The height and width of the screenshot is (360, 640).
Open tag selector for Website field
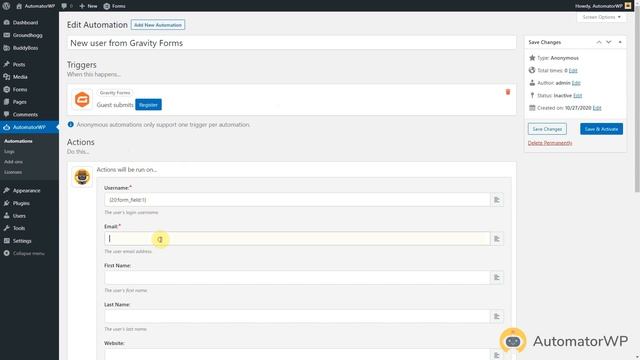(x=497, y=355)
